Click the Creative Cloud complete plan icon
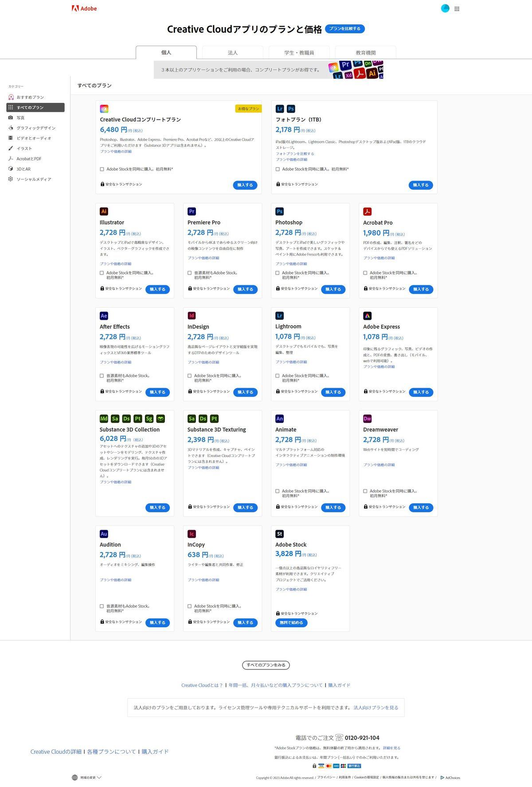532x787 pixels. tap(104, 109)
